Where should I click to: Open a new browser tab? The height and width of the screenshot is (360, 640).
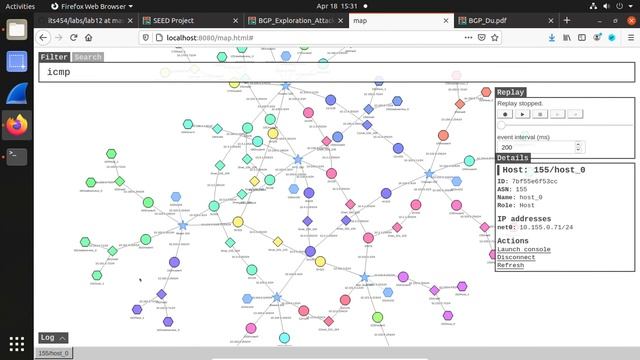coord(567,20)
